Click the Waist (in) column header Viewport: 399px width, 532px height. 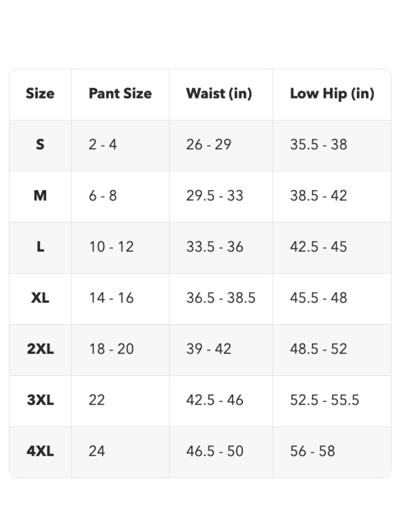219,94
